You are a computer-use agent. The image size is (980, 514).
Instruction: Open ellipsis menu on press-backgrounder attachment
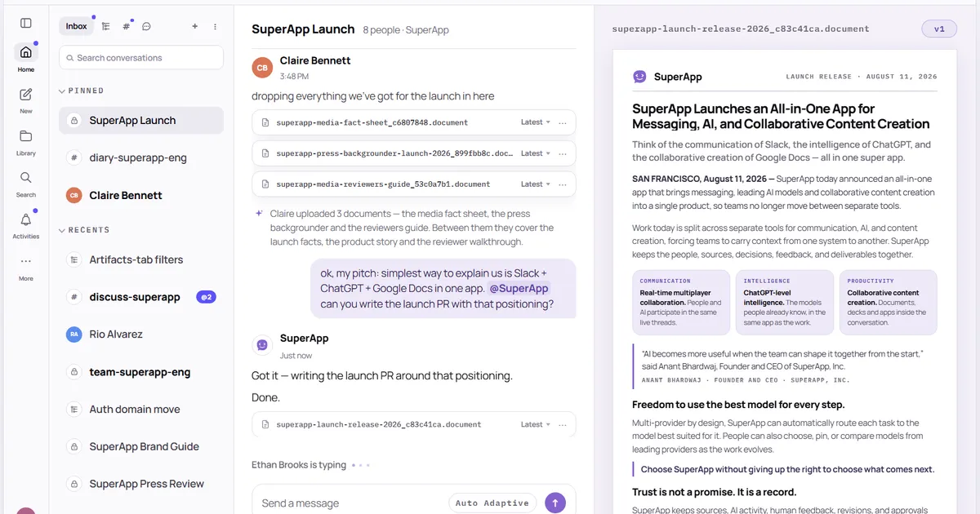[x=563, y=153]
